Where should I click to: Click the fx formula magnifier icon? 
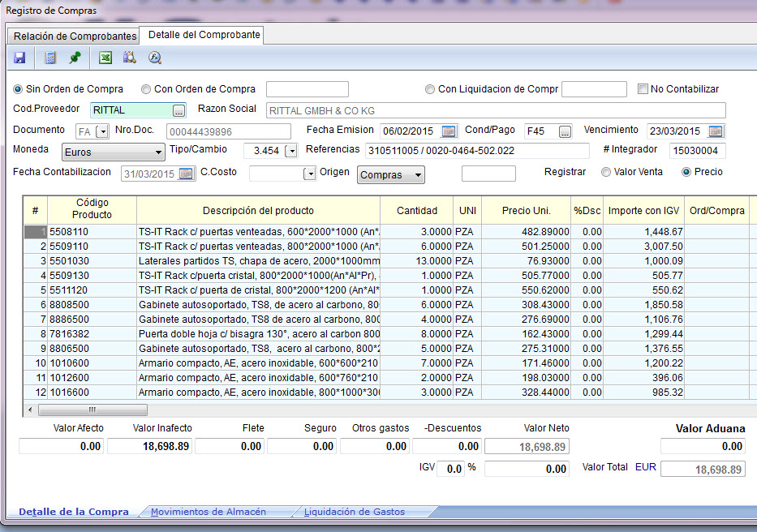155,58
